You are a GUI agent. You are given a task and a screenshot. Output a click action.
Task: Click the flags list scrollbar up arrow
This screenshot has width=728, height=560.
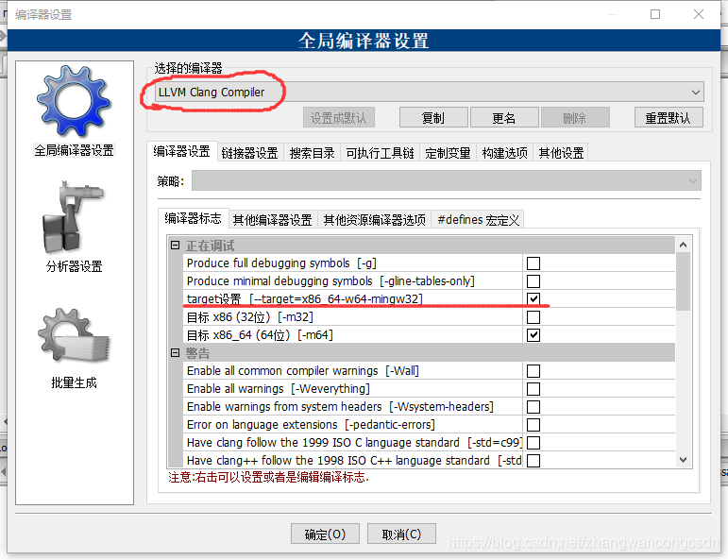click(683, 245)
